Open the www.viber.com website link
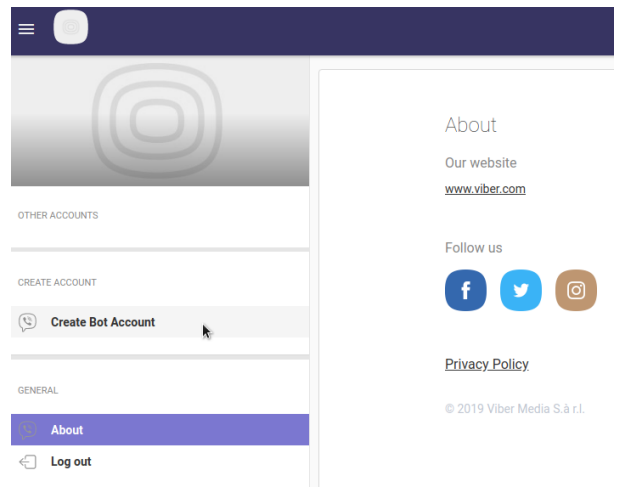 (485, 189)
